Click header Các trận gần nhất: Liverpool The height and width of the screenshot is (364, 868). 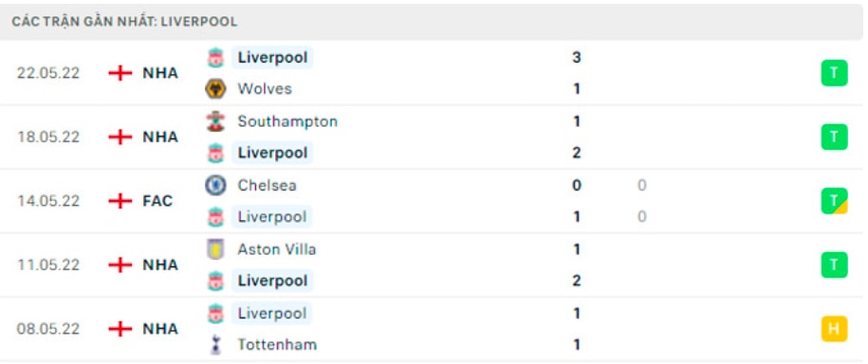click(x=124, y=22)
